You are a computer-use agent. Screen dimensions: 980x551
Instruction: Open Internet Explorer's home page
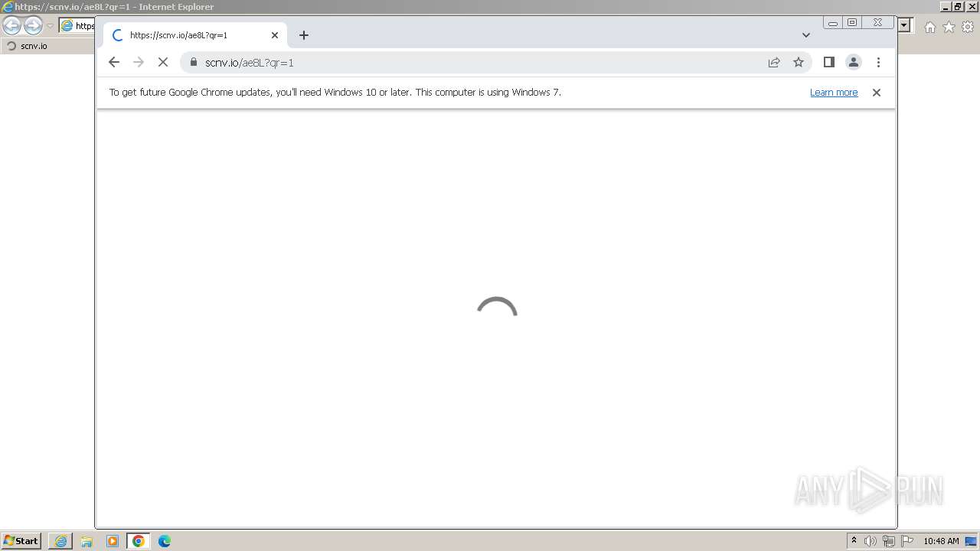(x=929, y=27)
